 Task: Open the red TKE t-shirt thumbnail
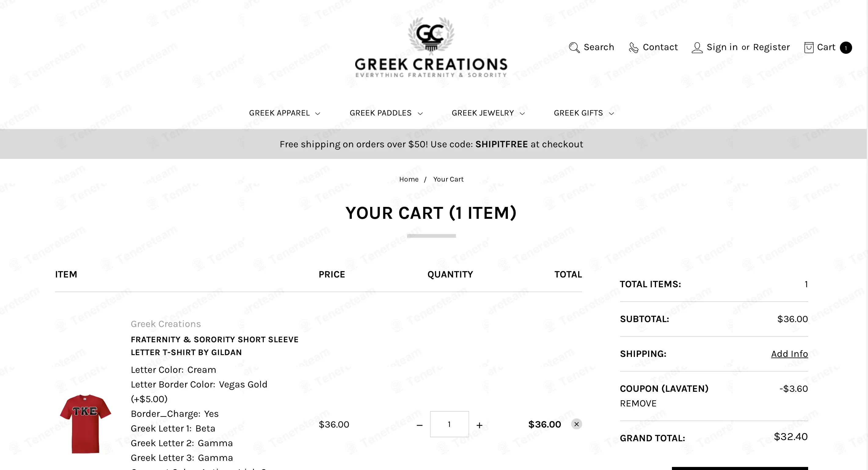pos(85,424)
